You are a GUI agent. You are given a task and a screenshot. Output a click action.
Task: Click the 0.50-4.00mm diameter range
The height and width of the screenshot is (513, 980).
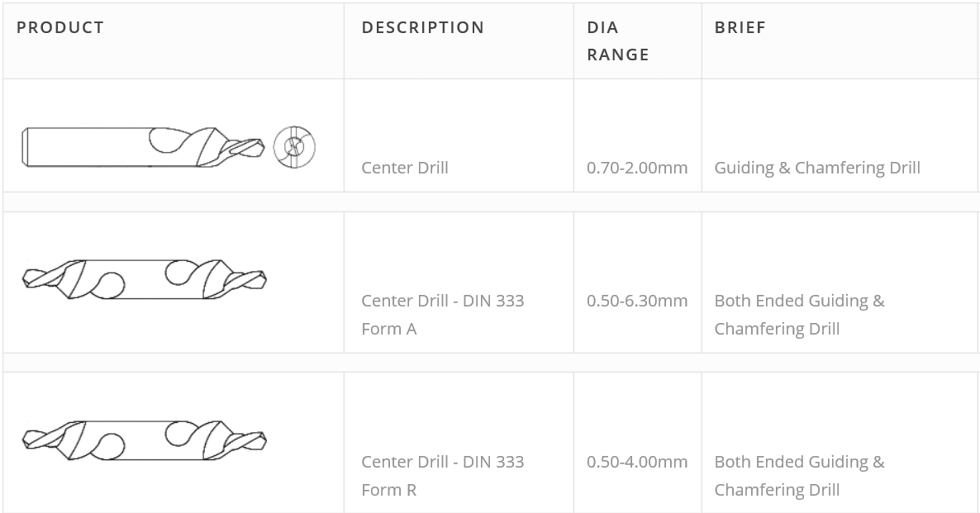(x=637, y=462)
